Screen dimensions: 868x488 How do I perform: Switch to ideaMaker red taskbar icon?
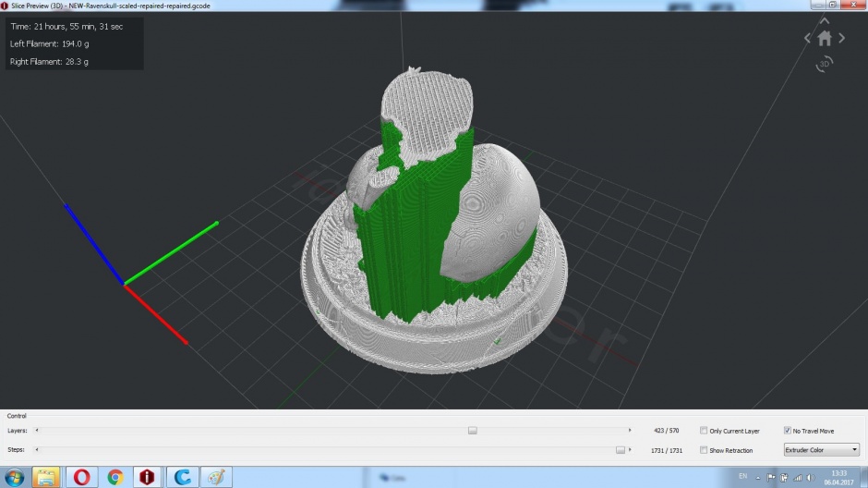click(147, 477)
